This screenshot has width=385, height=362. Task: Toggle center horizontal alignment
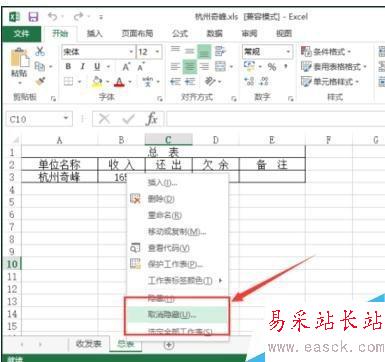[190, 66]
